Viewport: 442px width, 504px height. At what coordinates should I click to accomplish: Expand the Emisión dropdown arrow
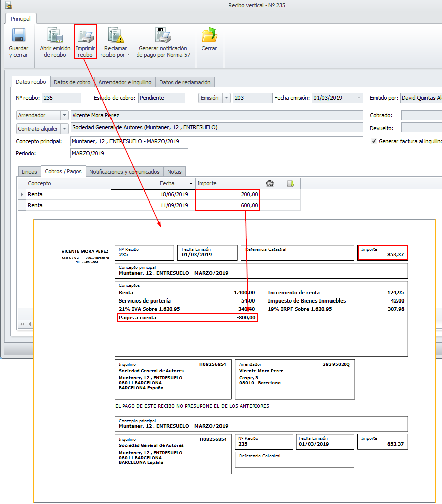(x=226, y=98)
